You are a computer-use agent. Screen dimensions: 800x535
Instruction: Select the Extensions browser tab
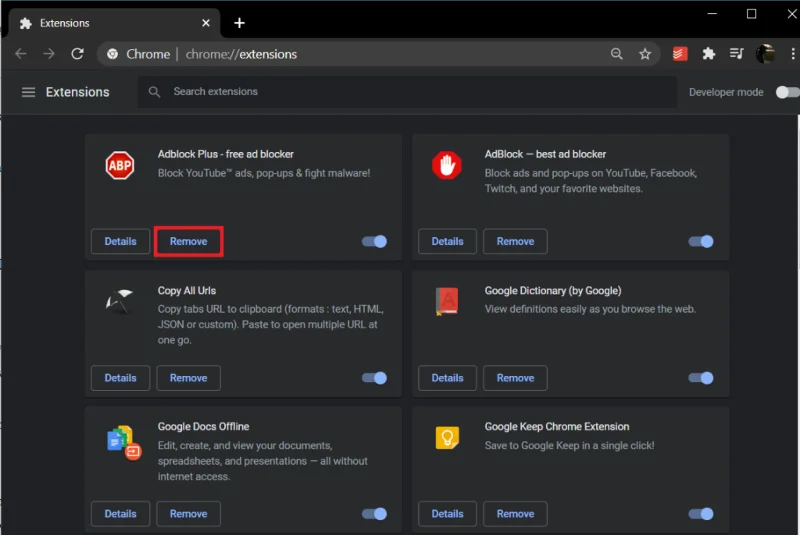[115, 23]
